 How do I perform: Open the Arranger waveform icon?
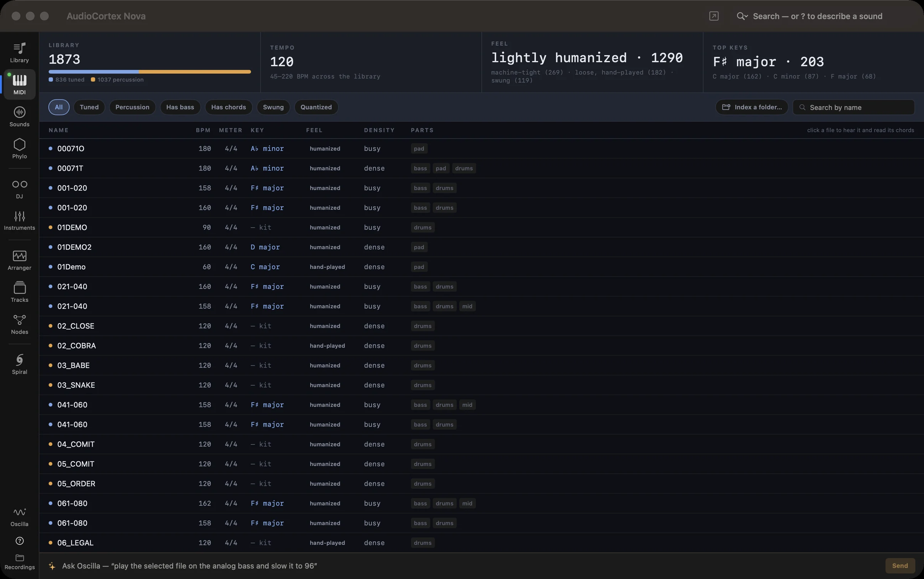19,260
